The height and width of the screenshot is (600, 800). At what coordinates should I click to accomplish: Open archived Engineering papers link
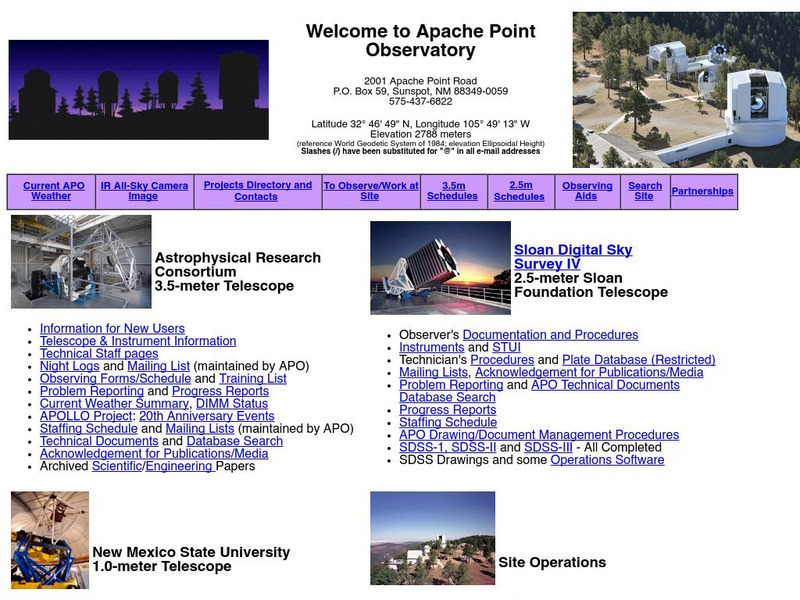pos(179,466)
